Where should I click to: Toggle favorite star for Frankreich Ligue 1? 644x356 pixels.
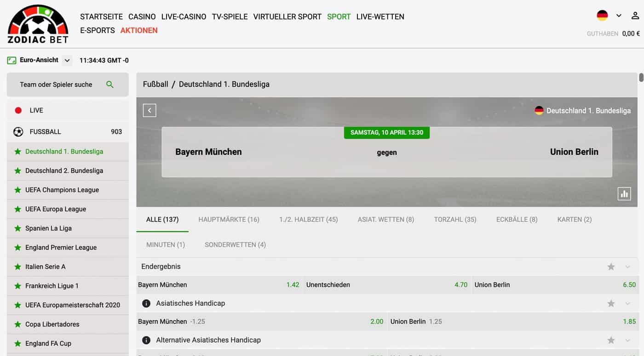point(17,286)
